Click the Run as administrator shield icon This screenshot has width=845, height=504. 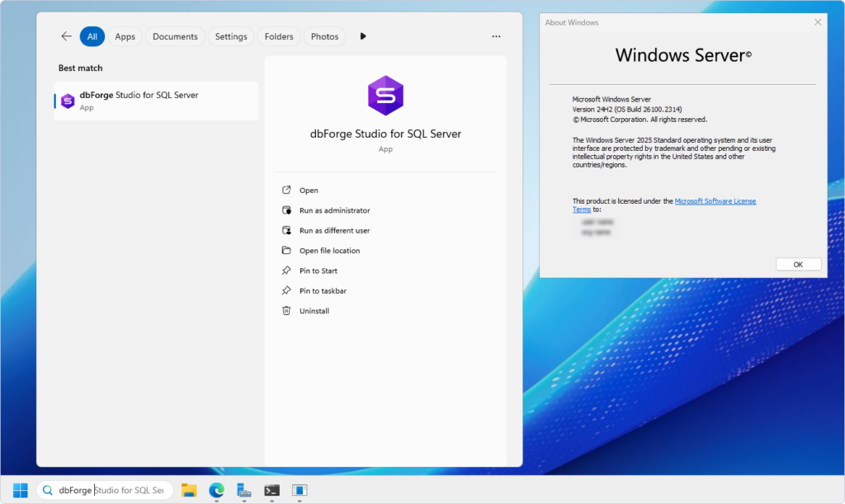(286, 210)
